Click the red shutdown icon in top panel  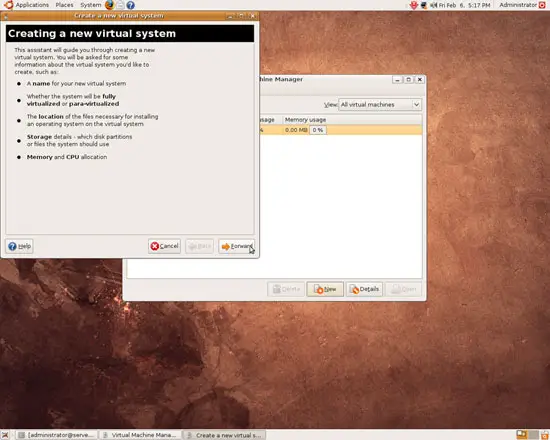[542, 5]
